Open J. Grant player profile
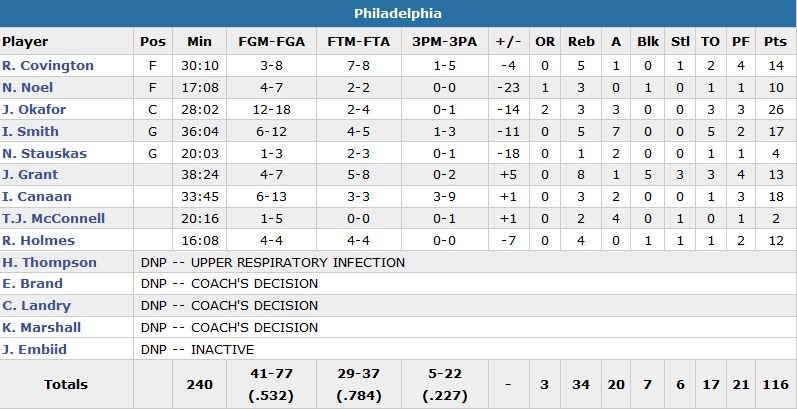The image size is (797, 409). pos(29,175)
